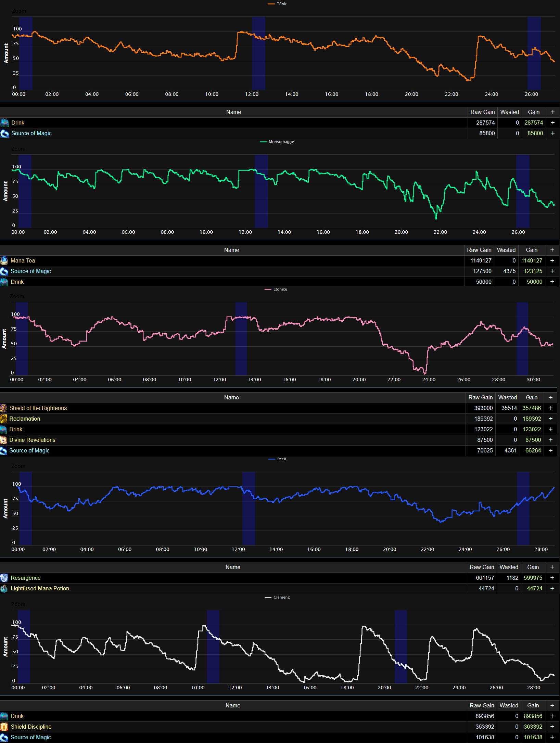Click the Reclamation raw gain value 189392
This screenshot has width=560, height=743.
483,419
